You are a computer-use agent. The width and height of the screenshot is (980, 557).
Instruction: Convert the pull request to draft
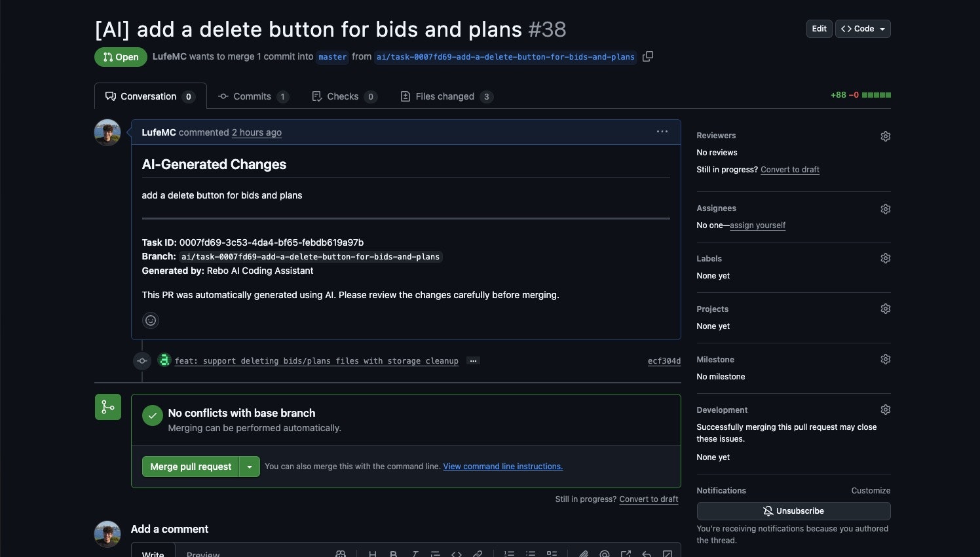pos(789,169)
